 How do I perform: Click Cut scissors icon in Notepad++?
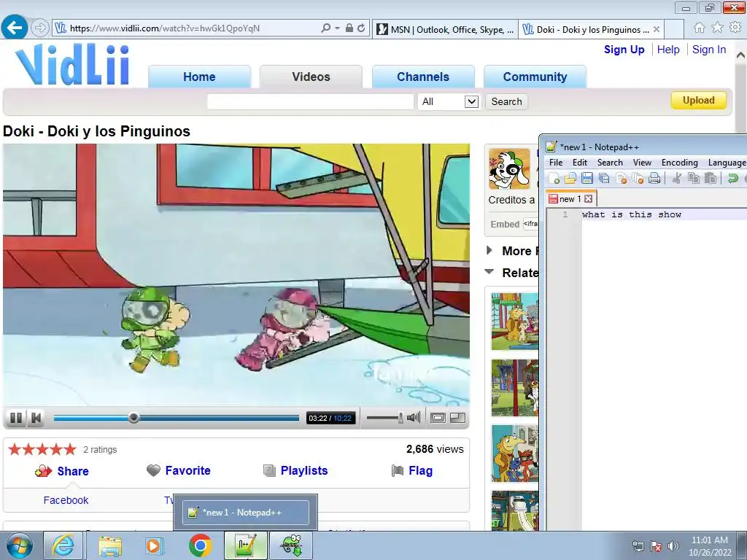[x=676, y=178]
